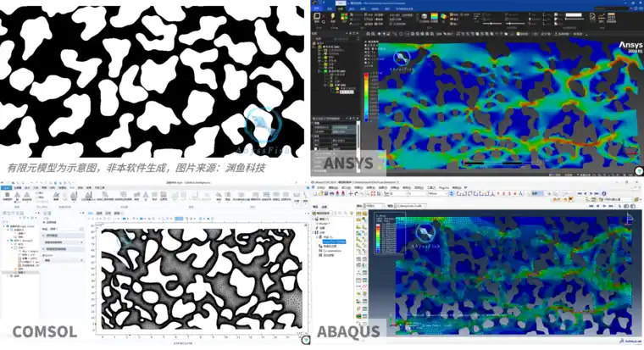Click the Pan view cross-arrows icon in ABAQUS
Screen dimensions: 644x350
350,193
